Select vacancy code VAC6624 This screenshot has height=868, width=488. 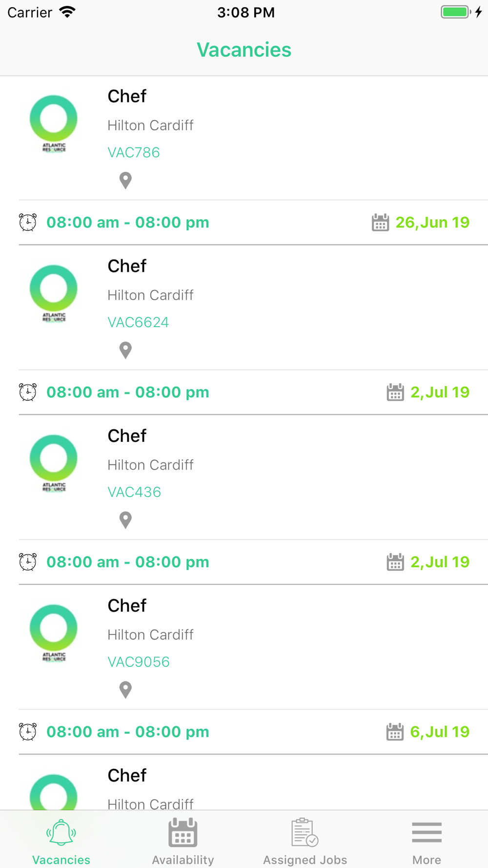138,322
